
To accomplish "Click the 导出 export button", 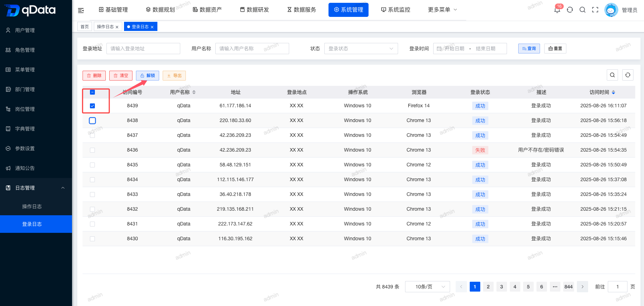I will pyautogui.click(x=174, y=76).
